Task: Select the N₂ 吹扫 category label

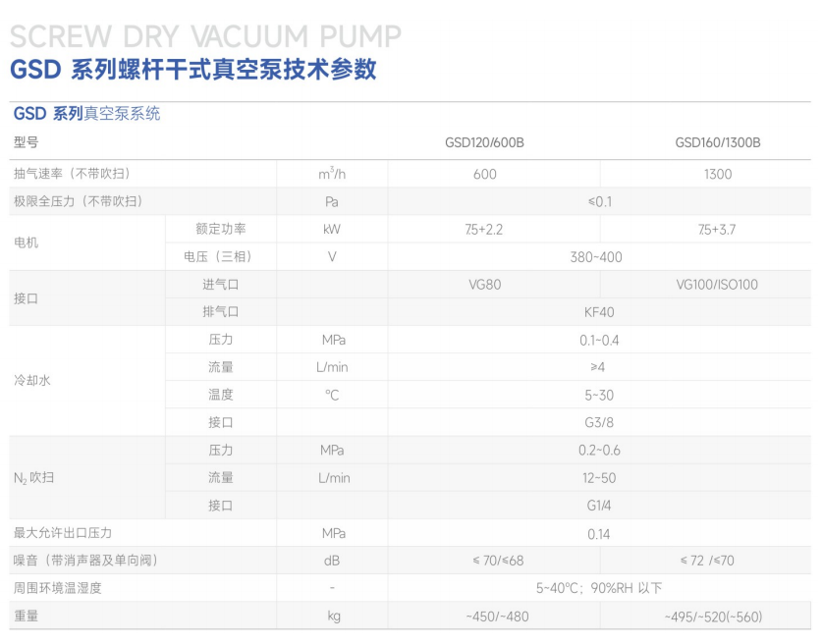Action: (34, 478)
